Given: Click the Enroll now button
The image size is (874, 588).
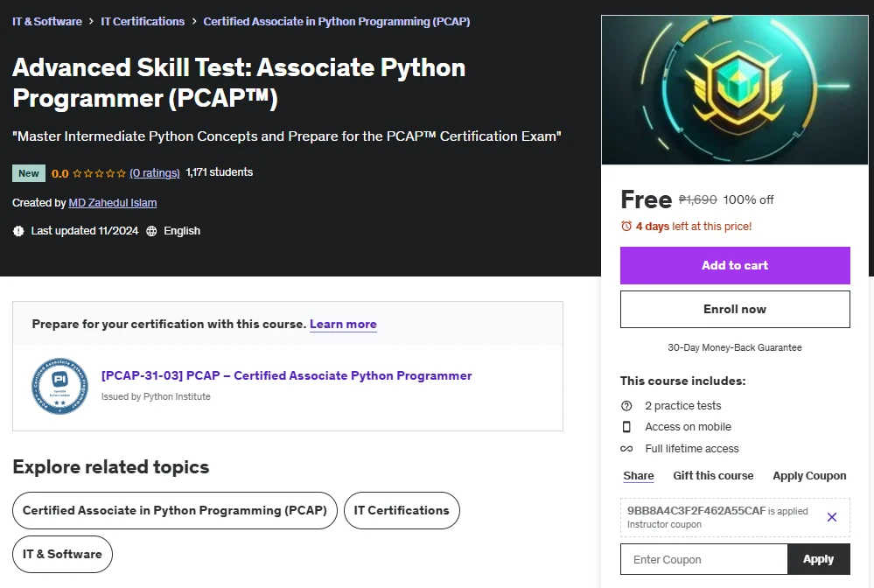Looking at the screenshot, I should [x=735, y=310].
